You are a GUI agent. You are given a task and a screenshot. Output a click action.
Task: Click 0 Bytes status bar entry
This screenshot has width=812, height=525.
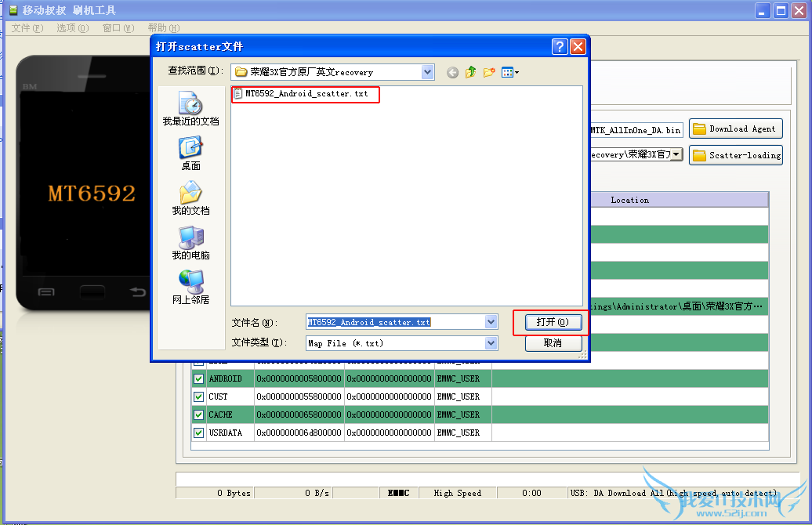pyautogui.click(x=215, y=493)
